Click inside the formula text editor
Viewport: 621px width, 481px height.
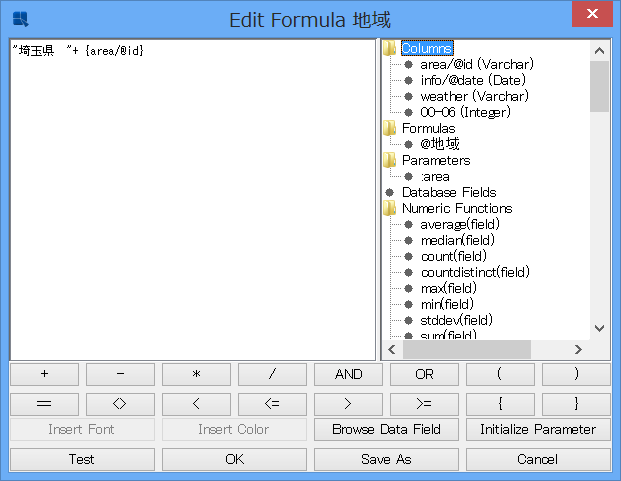[193, 200]
